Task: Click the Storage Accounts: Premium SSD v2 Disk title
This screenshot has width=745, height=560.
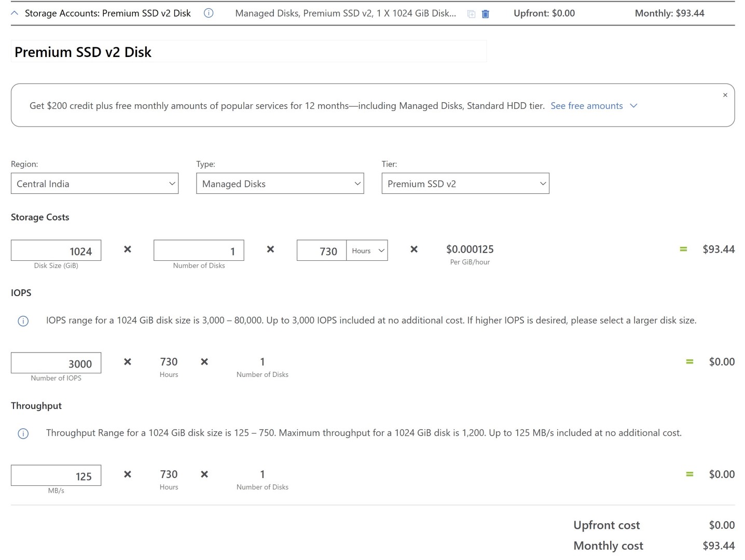Action: pyautogui.click(x=108, y=13)
